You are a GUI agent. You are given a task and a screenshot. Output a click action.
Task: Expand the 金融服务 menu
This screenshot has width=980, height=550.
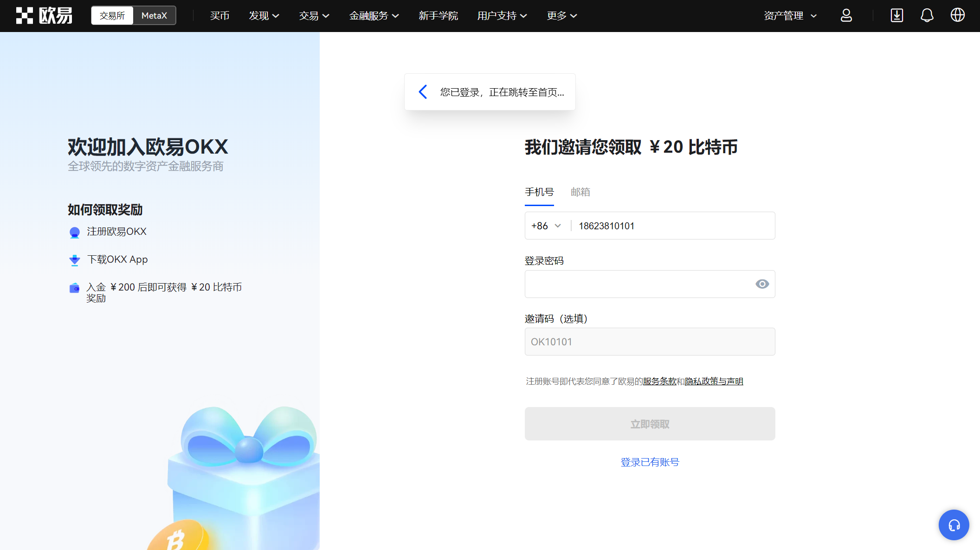pos(374,16)
